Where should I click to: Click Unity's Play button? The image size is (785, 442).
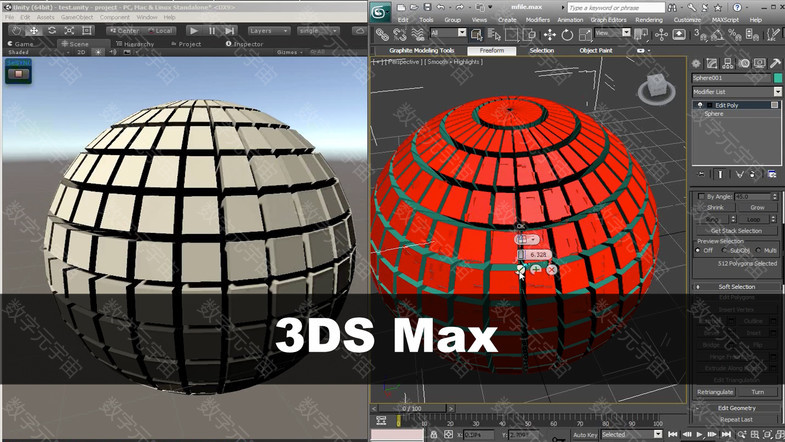[194, 31]
